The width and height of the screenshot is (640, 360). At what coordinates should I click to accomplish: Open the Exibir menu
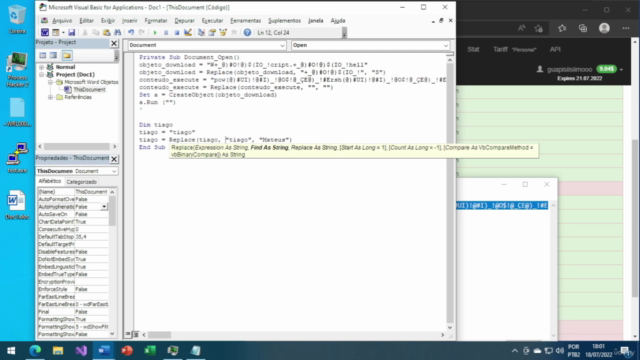coord(108,20)
